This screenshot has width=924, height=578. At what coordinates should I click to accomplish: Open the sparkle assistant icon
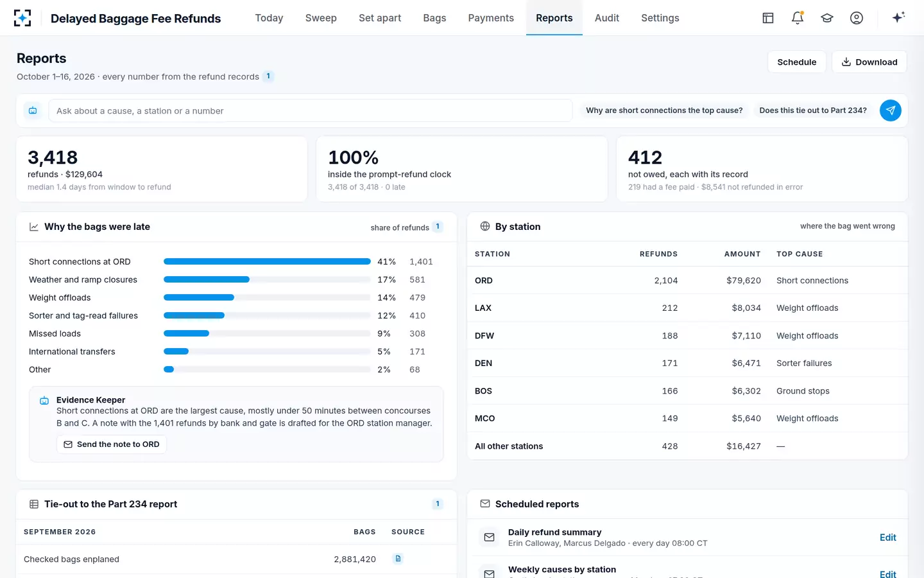pyautogui.click(x=898, y=17)
